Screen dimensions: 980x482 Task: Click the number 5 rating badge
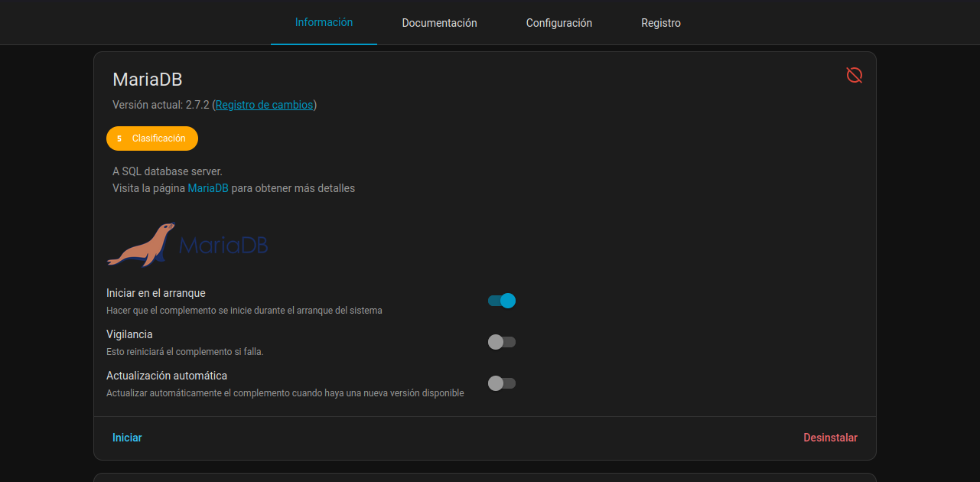tap(119, 138)
